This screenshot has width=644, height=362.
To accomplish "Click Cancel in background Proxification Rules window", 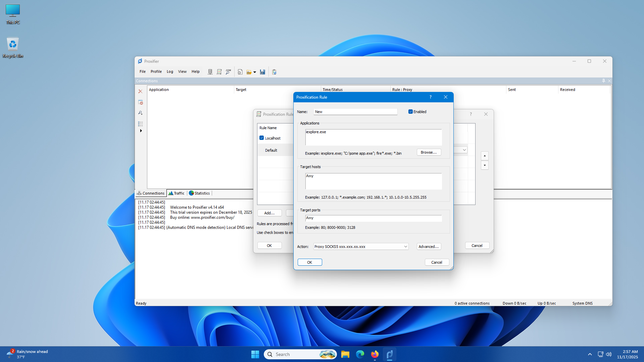I will [x=477, y=246].
